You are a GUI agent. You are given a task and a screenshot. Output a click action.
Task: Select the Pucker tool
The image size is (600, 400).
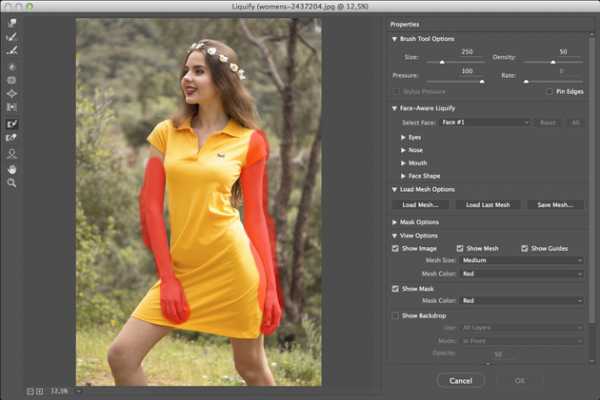12,79
